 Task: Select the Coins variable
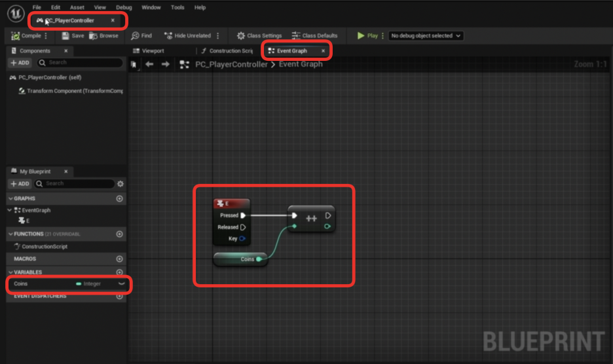click(x=21, y=284)
